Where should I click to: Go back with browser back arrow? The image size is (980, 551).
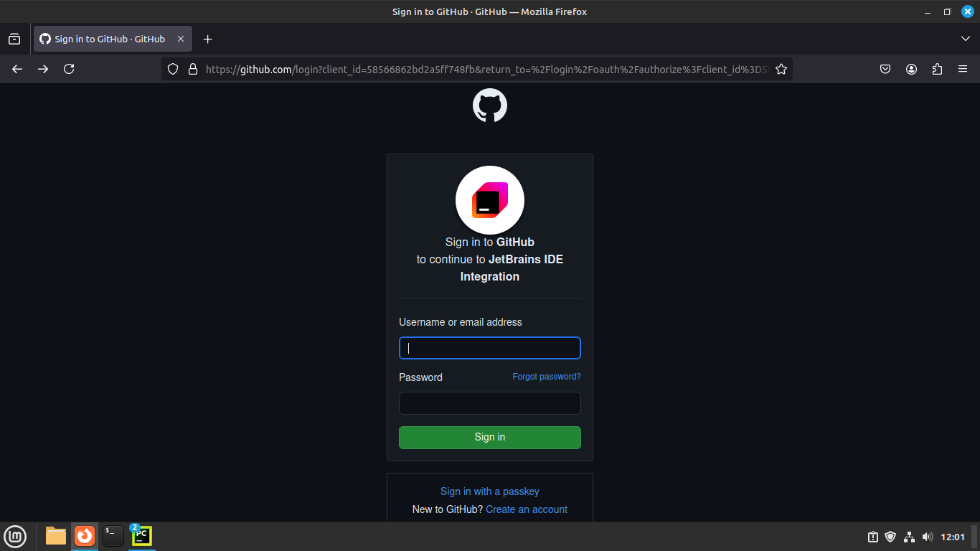(17, 69)
